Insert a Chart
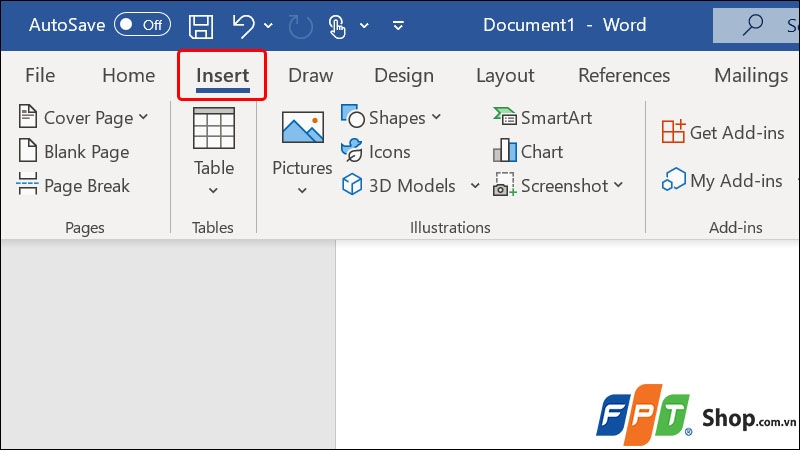The image size is (800, 450). click(528, 152)
